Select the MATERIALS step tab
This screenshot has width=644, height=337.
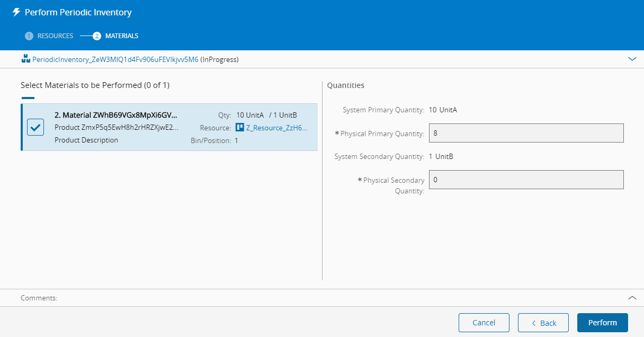pyautogui.click(x=121, y=36)
